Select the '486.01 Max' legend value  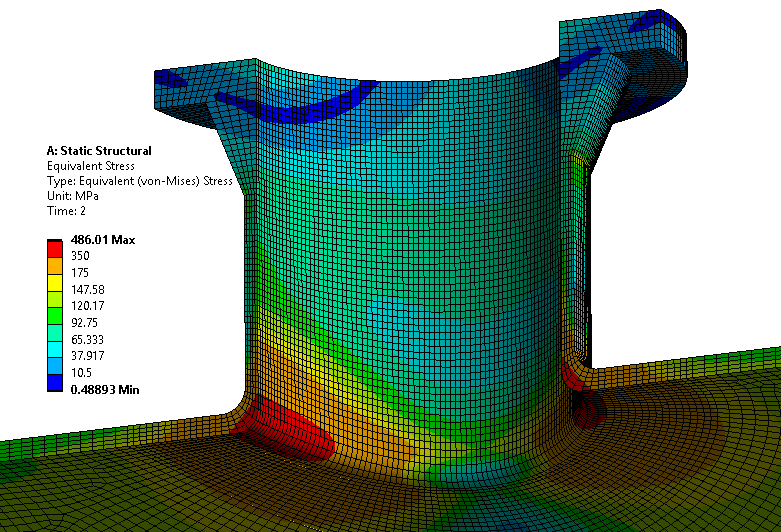(103, 240)
